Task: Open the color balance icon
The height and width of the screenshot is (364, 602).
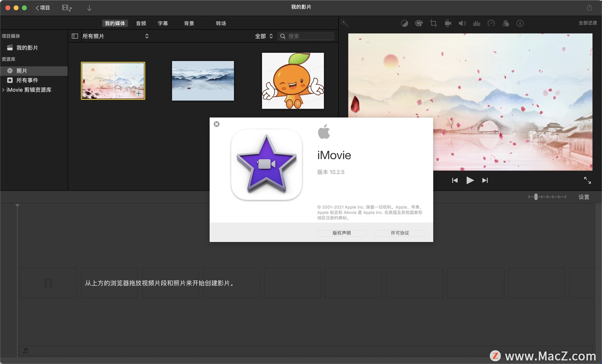Action: point(404,23)
